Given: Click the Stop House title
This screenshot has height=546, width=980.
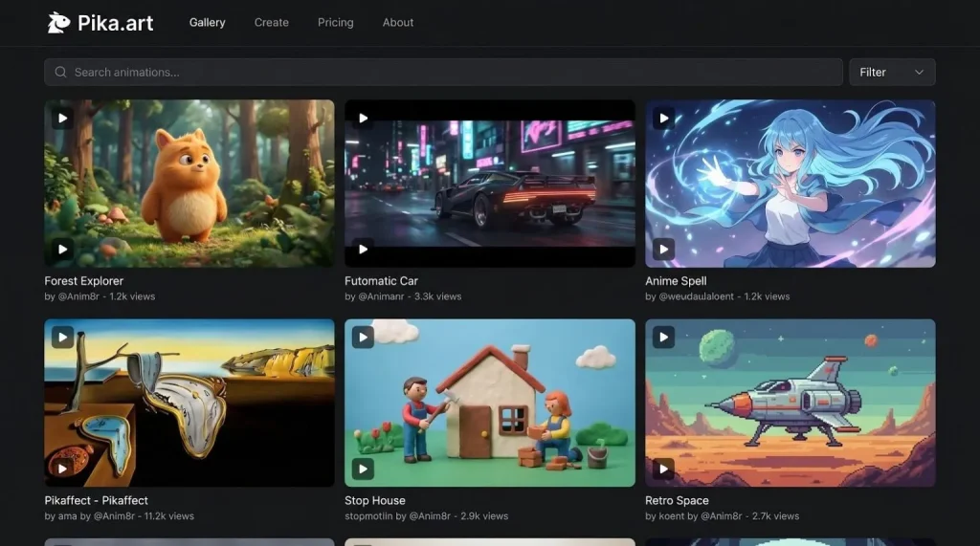Looking at the screenshot, I should click(375, 500).
